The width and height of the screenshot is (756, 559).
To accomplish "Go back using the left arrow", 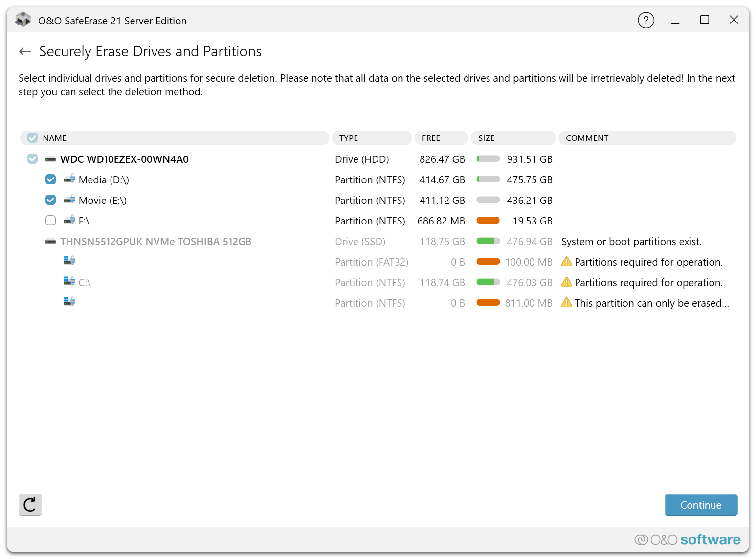I will pyautogui.click(x=25, y=51).
